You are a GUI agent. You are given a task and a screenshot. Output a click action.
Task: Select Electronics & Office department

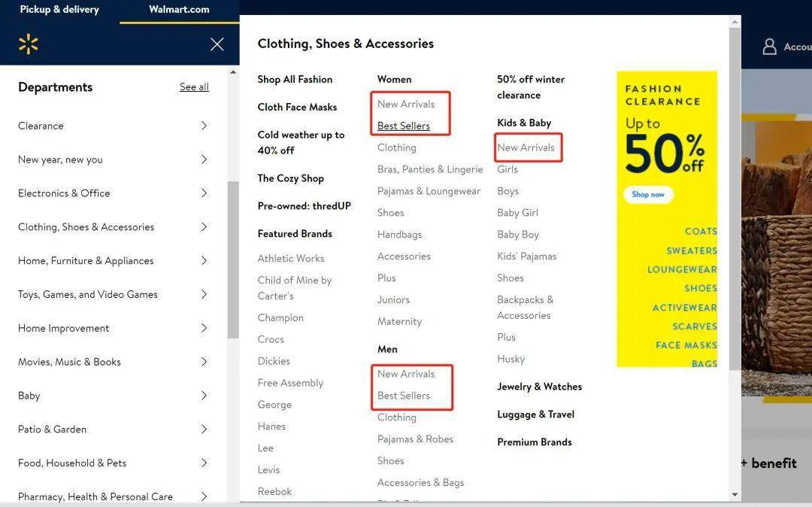[x=64, y=193]
